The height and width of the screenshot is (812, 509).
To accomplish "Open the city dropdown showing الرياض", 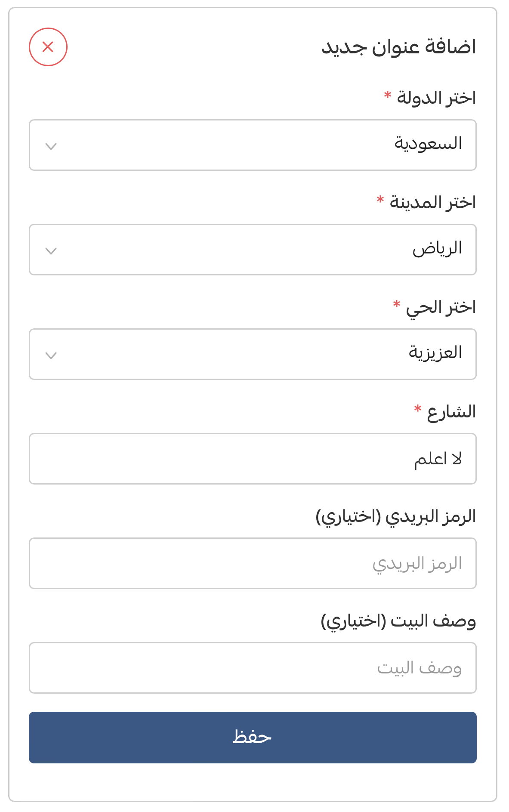I will click(253, 250).
